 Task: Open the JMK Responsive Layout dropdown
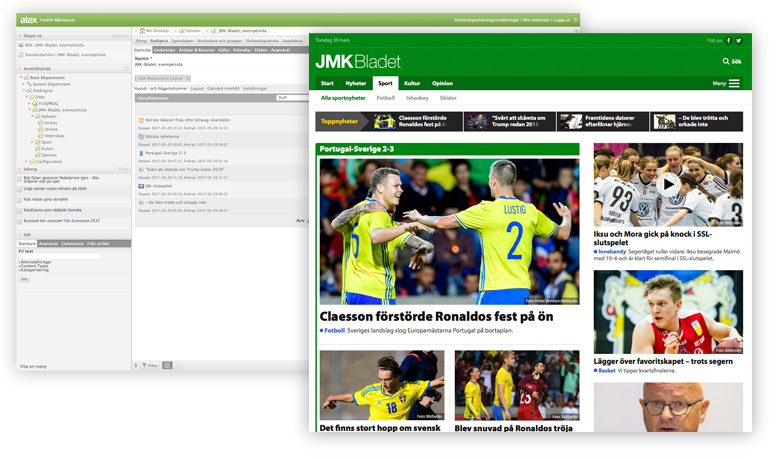[163, 79]
